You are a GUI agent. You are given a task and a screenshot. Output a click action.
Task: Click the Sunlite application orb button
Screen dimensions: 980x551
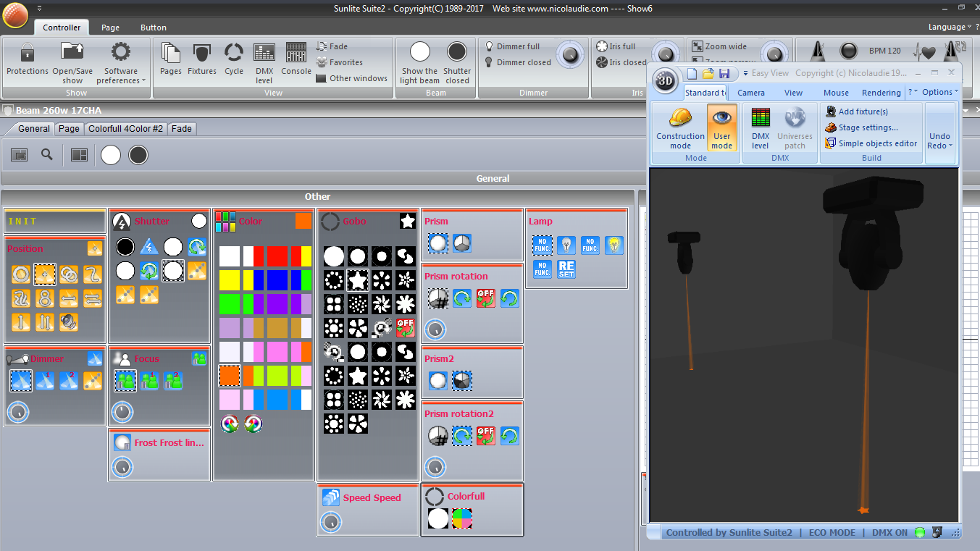pyautogui.click(x=15, y=14)
